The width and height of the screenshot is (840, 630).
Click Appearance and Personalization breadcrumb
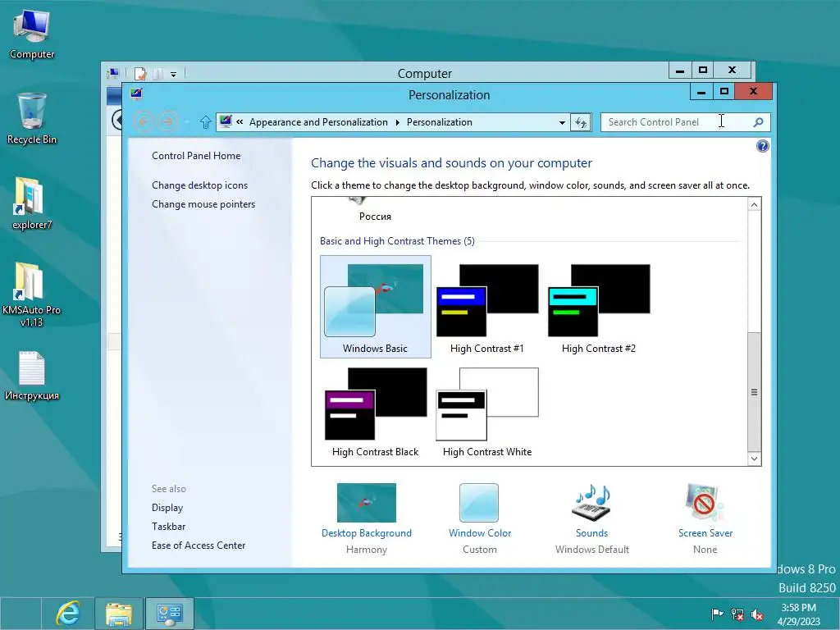click(x=318, y=122)
